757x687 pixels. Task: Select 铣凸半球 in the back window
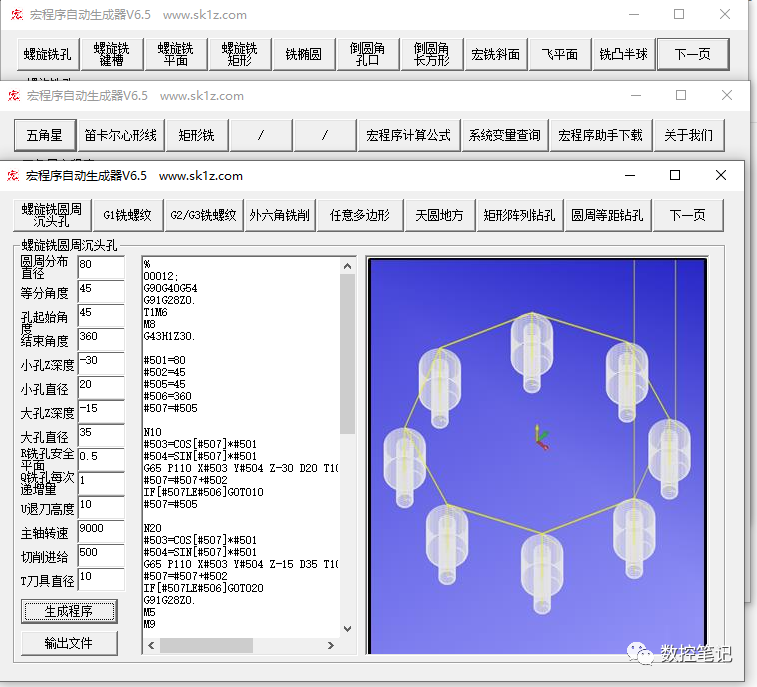624,55
